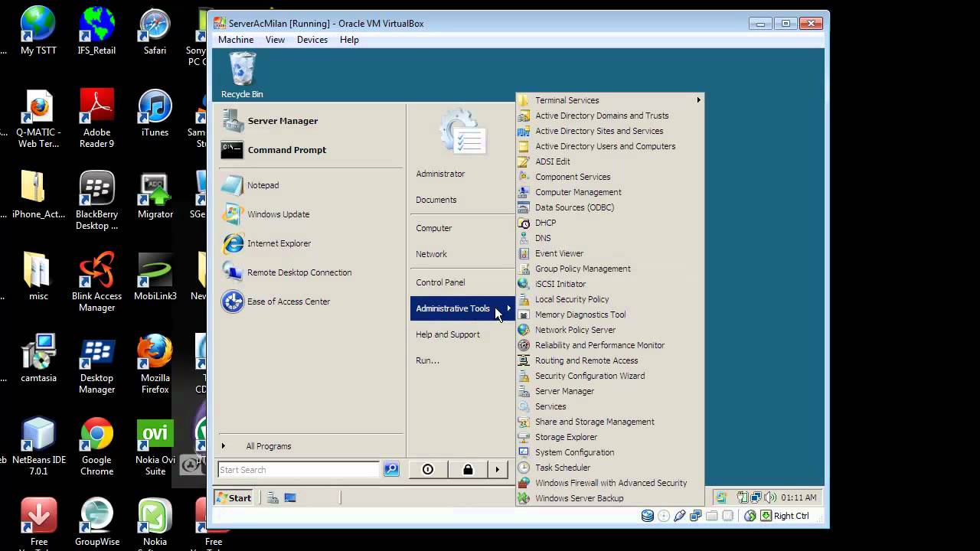Click the Windows Firewall with Advanced Security icon
Image resolution: width=980 pixels, height=551 pixels.
tap(524, 483)
